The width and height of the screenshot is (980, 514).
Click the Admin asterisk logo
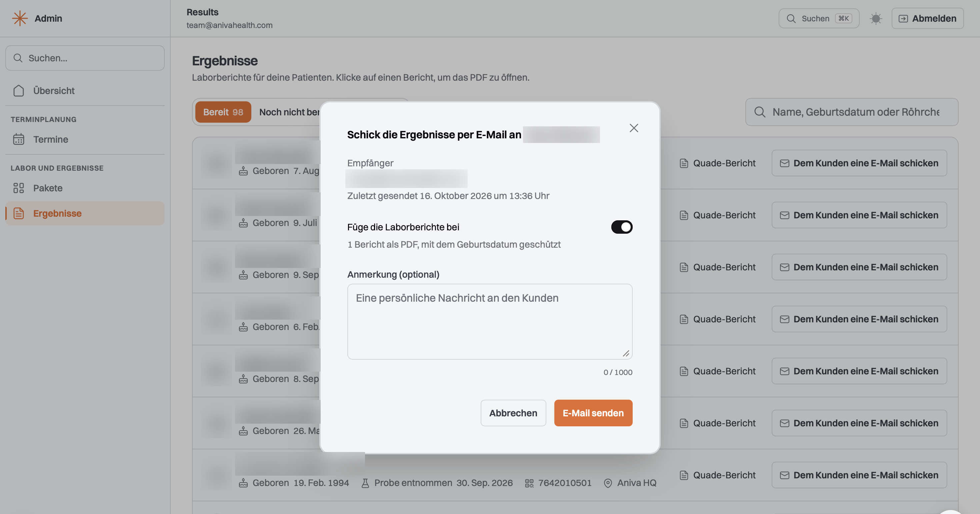(x=19, y=18)
